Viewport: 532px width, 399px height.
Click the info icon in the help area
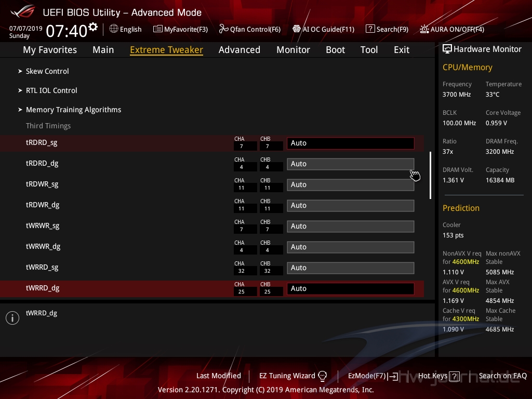pos(12,318)
